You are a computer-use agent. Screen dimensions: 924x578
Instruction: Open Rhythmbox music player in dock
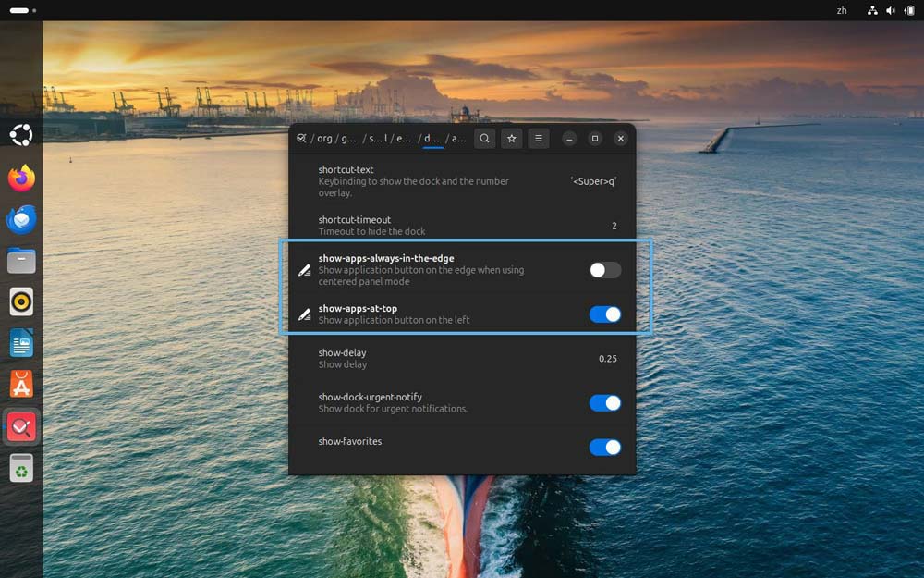tap(21, 301)
